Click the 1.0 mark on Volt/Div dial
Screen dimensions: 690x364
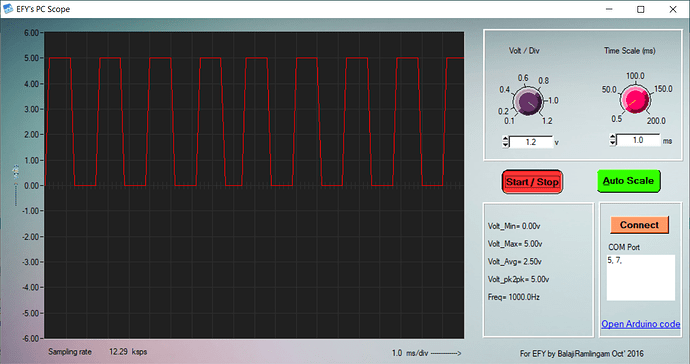pyautogui.click(x=553, y=100)
